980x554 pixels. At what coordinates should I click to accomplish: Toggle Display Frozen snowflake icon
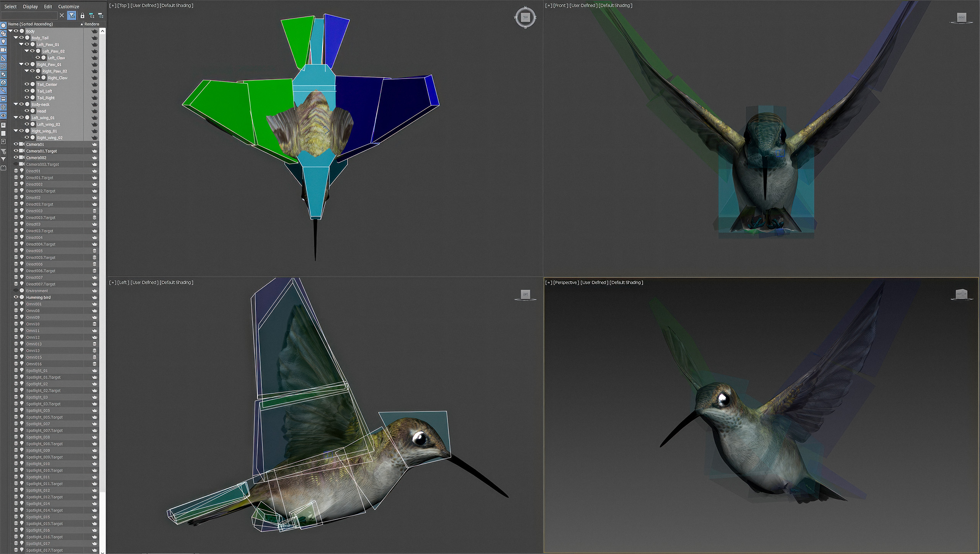click(x=3, y=107)
